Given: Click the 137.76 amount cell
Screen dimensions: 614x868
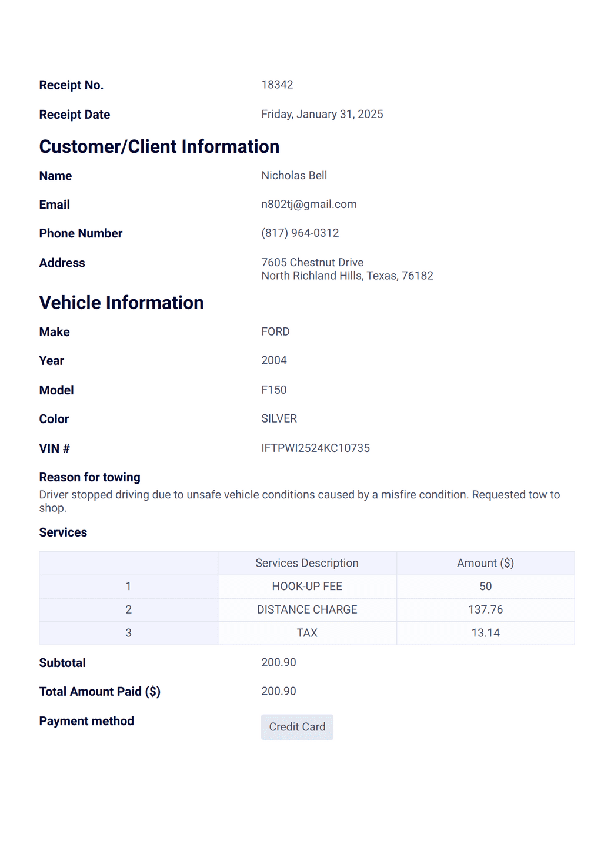Looking at the screenshot, I should click(486, 610).
